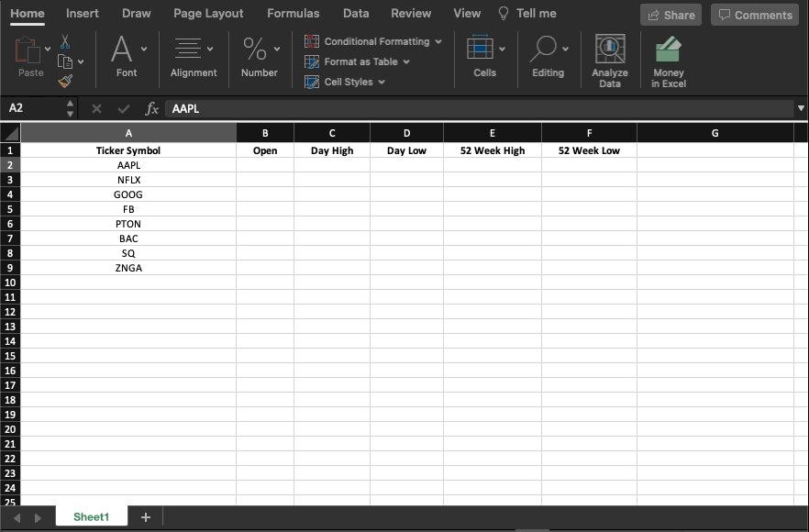809x532 pixels.
Task: Open the Review tab
Action: point(411,14)
